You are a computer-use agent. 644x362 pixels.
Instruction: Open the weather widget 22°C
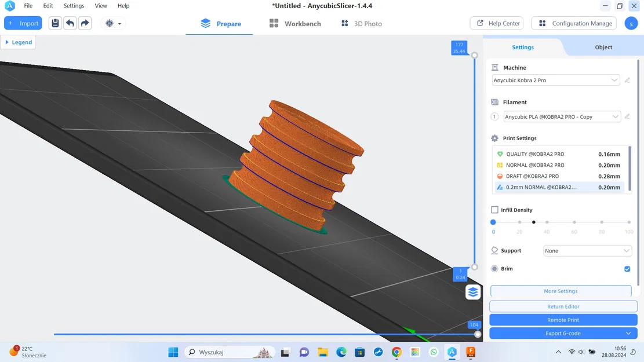[28, 352]
